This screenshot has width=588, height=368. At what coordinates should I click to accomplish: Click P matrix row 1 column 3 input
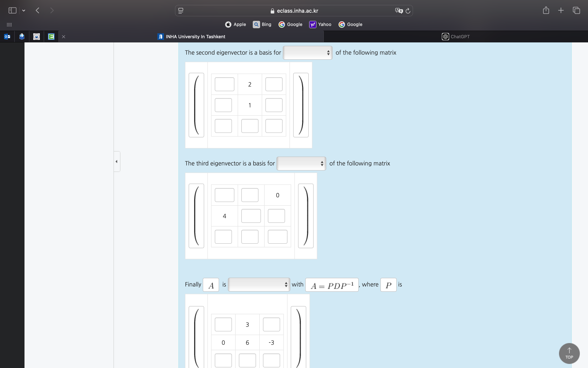tap(271, 324)
